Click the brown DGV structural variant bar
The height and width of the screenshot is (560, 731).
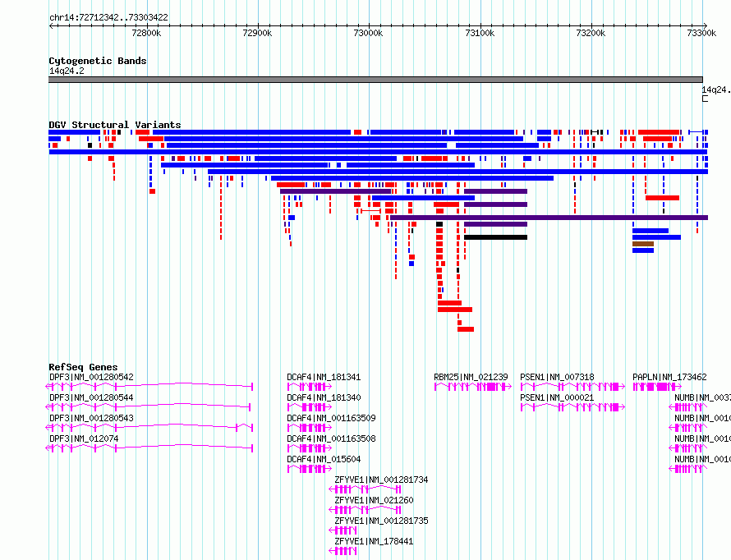click(643, 244)
